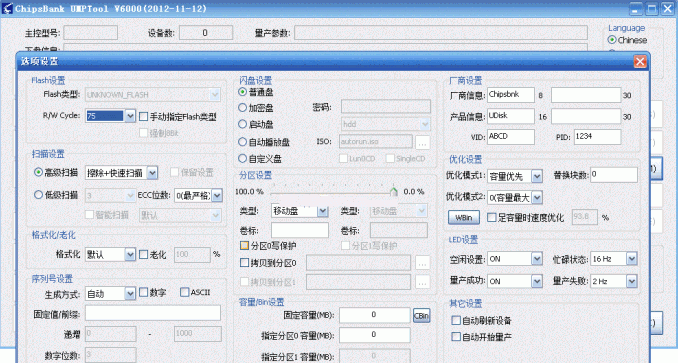678x363 pixels.
Task: Click the partition 0 卷标 input field
Action: click(300, 230)
